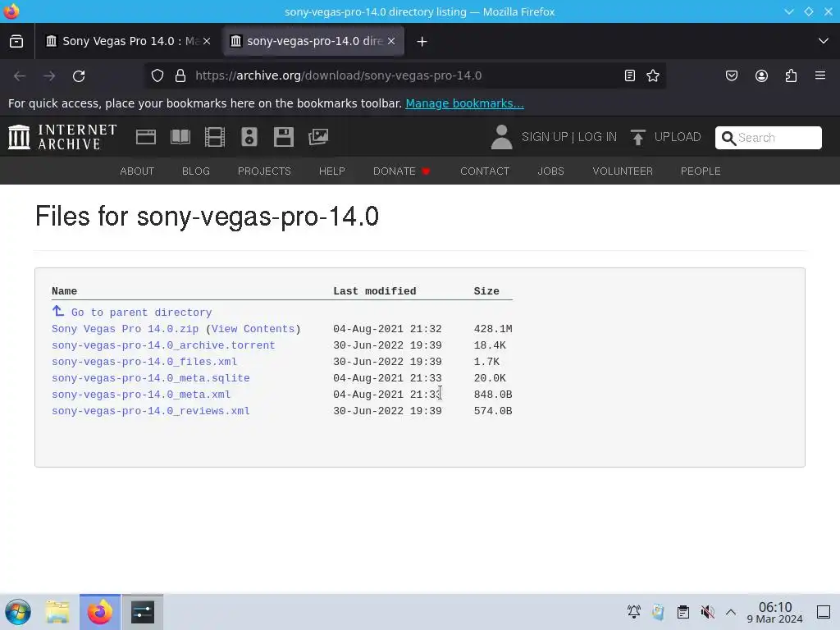The width and height of the screenshot is (840, 630).
Task: Show site security padlock info
Action: tap(180, 75)
